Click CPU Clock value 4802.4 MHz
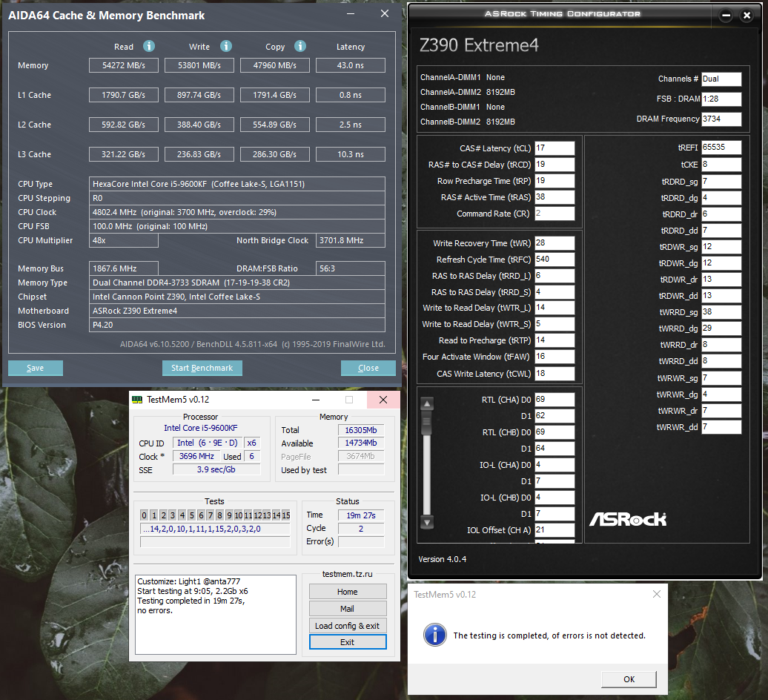 click(237, 212)
